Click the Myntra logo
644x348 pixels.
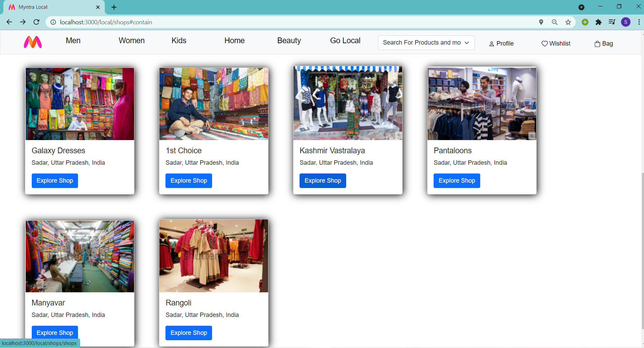click(33, 42)
